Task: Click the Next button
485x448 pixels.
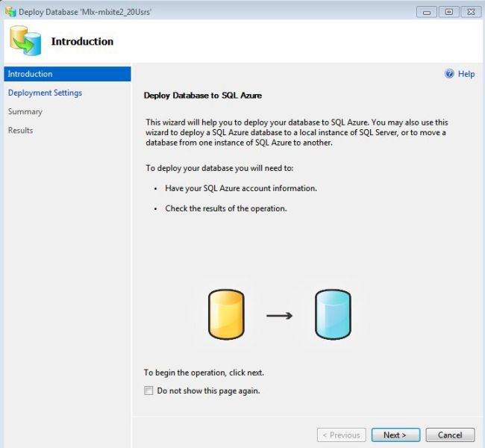Action: pos(395,435)
